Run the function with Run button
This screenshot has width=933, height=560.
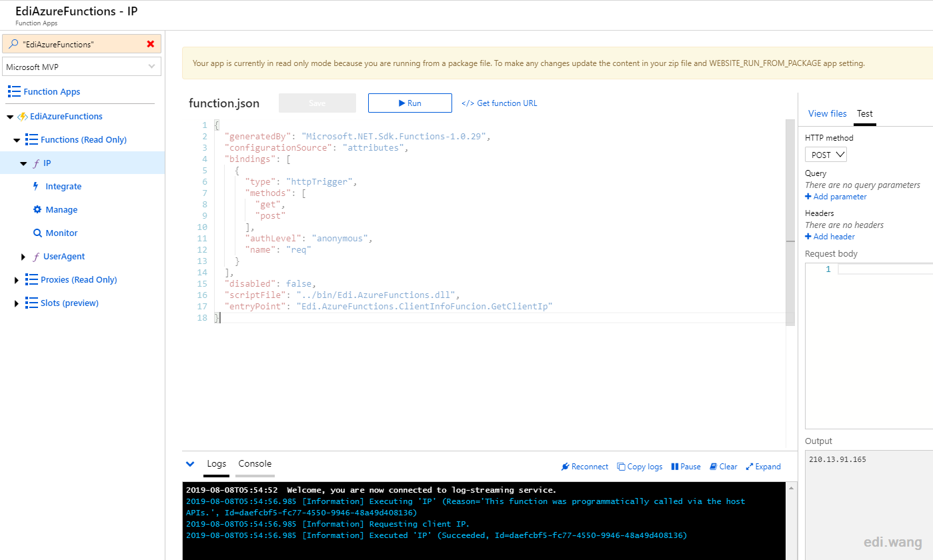tap(410, 103)
